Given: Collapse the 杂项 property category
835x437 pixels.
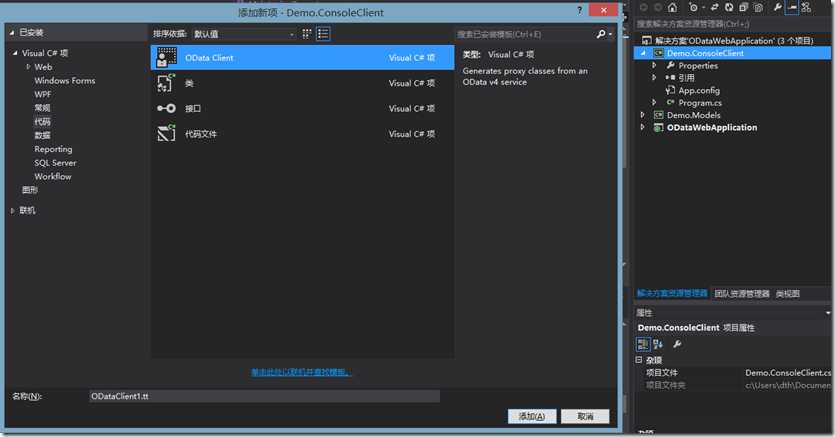Looking at the screenshot, I should [639, 360].
